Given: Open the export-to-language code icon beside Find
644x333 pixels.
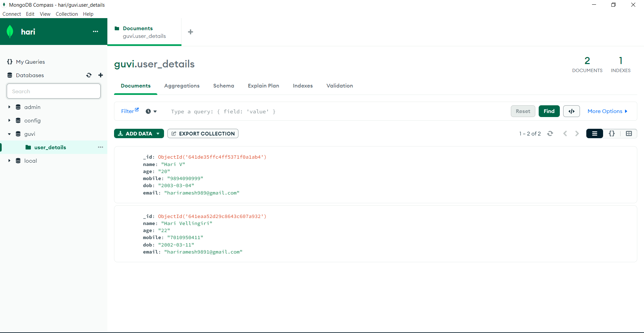Looking at the screenshot, I should 571,111.
